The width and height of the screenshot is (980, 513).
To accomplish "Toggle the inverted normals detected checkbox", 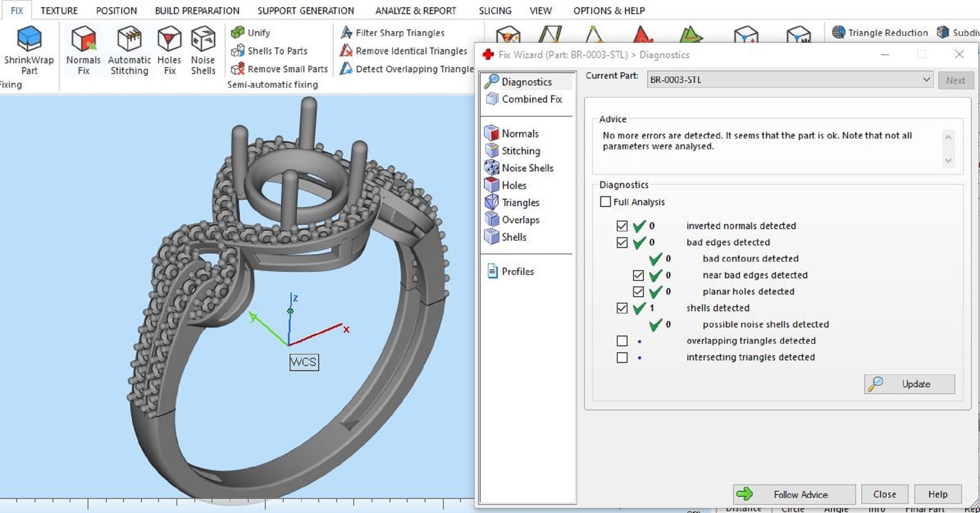I will point(622,226).
